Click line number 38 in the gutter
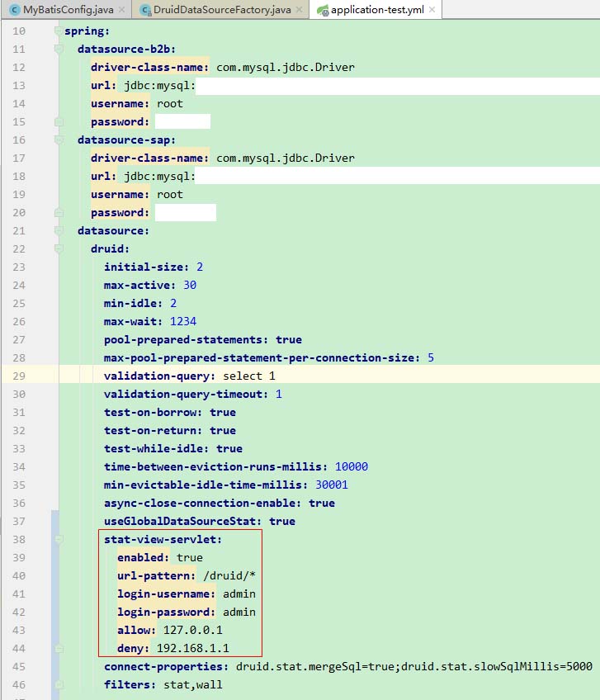 [x=19, y=539]
